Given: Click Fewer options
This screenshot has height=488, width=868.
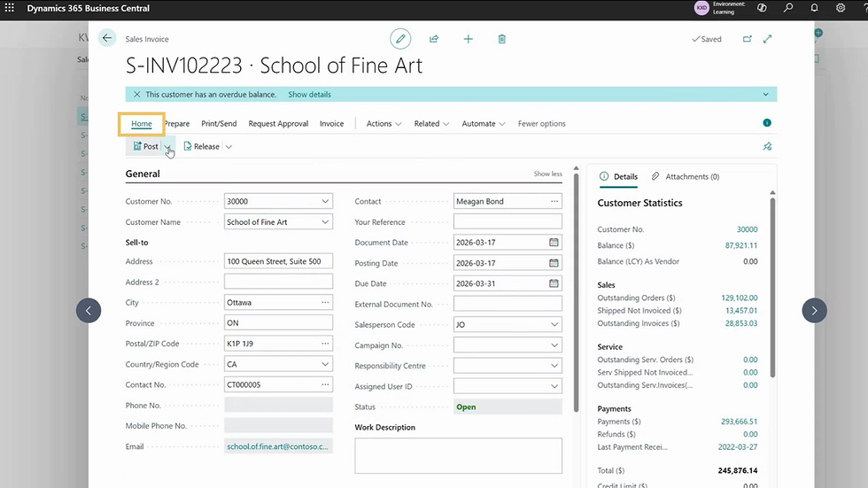Looking at the screenshot, I should (x=541, y=123).
